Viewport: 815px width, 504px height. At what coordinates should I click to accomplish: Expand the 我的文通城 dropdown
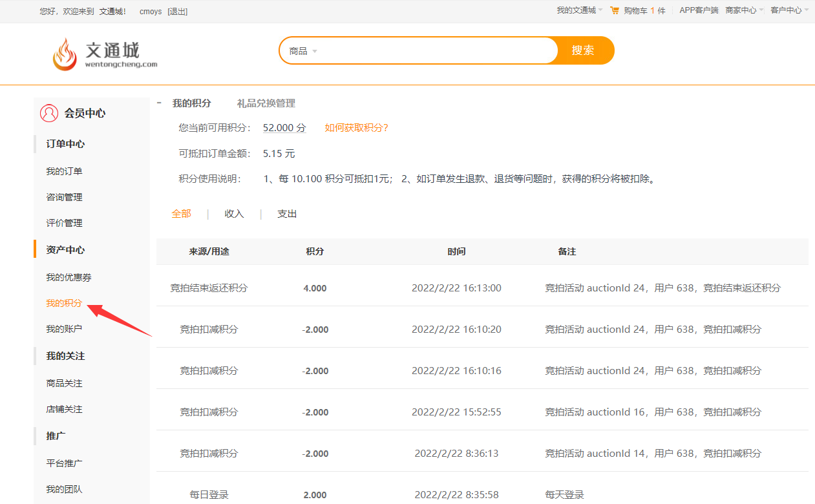coord(580,10)
